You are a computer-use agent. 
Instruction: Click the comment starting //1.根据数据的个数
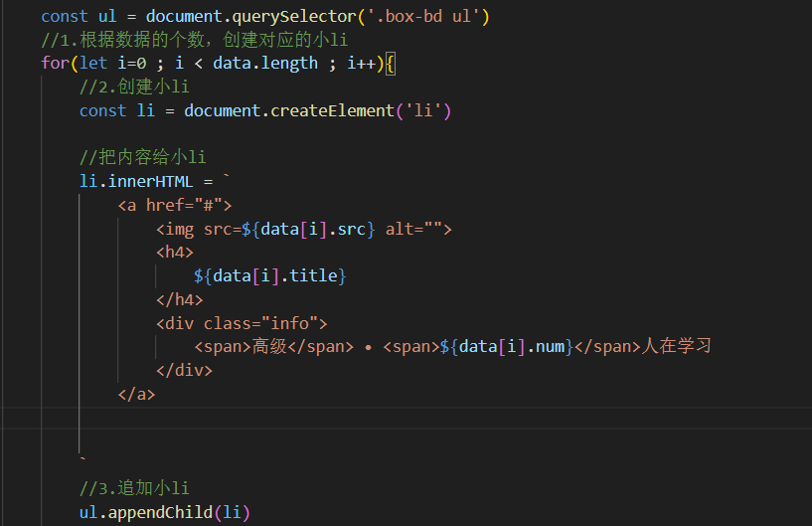click(194, 40)
